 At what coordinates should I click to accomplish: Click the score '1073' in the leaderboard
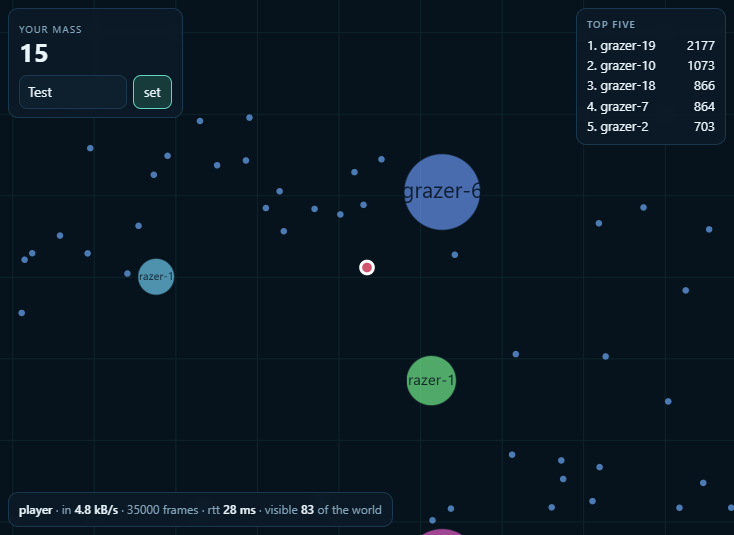(700, 66)
